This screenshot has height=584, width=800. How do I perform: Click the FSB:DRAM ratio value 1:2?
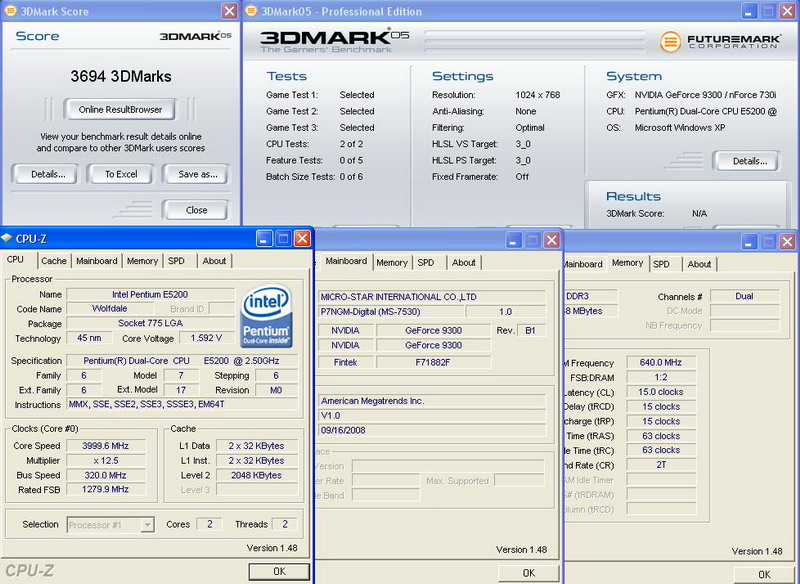[661, 377]
